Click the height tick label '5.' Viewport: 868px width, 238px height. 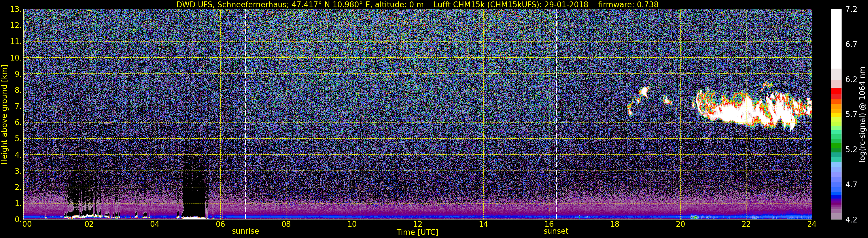pos(18,139)
